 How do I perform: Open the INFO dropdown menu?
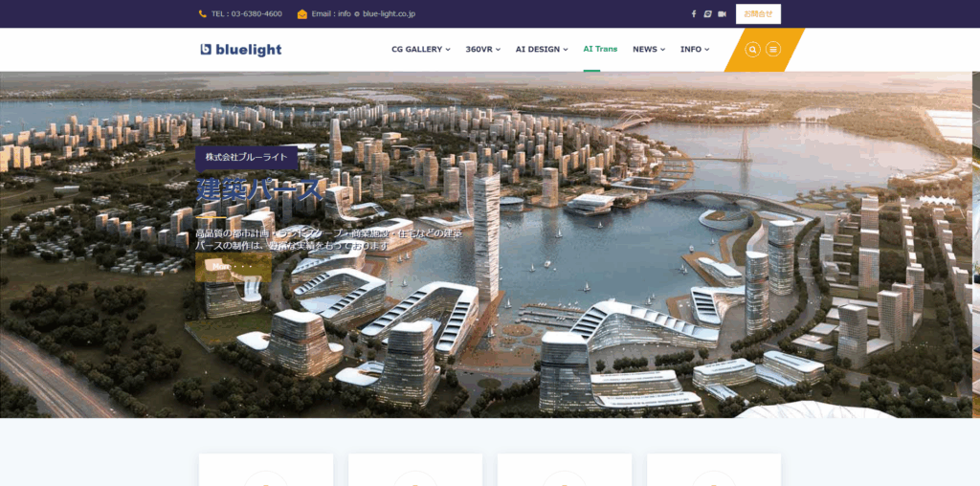coord(695,50)
